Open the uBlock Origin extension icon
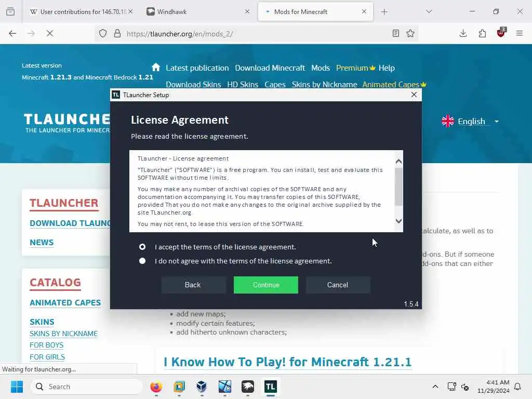 501,33
